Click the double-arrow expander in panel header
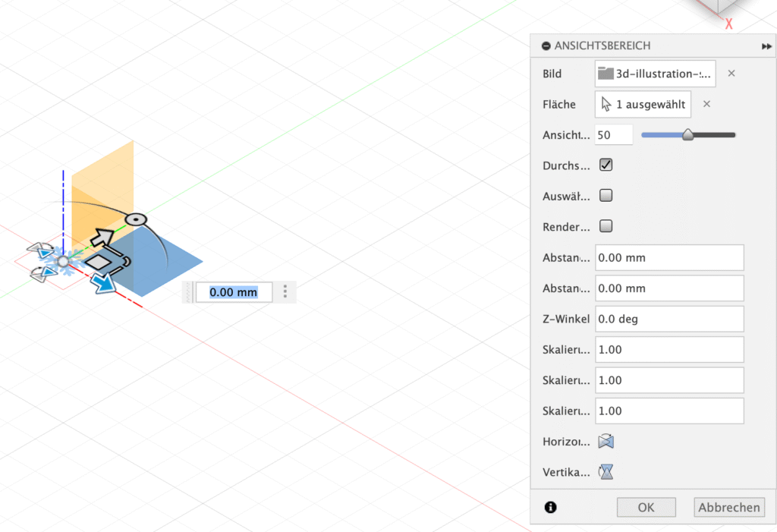This screenshot has width=777, height=532. (766, 46)
